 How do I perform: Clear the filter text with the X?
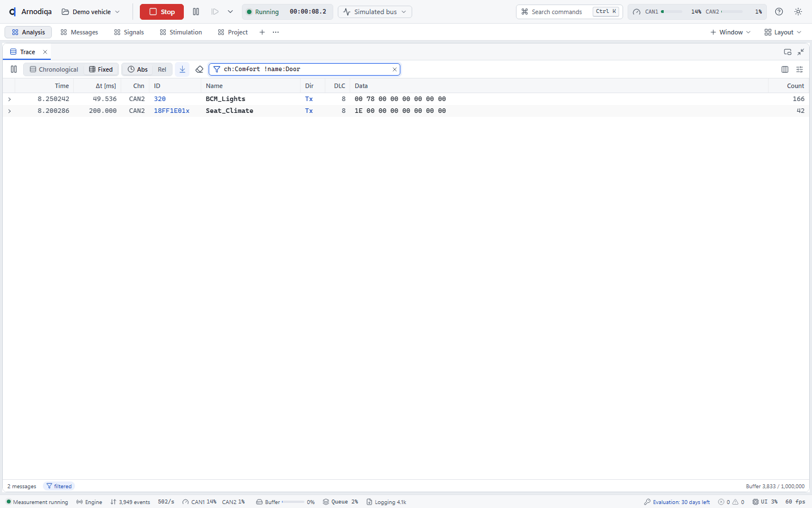pyautogui.click(x=395, y=69)
